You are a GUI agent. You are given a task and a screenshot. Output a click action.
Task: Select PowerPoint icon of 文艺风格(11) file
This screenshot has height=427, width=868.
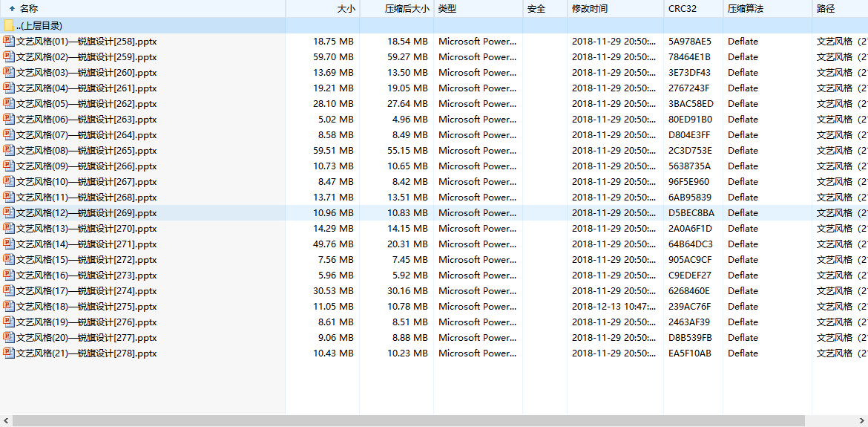8,197
